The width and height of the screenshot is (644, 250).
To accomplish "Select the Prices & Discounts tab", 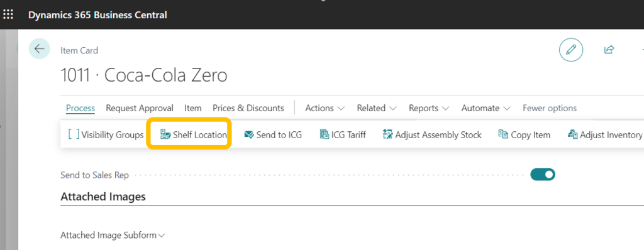I will (248, 109).
